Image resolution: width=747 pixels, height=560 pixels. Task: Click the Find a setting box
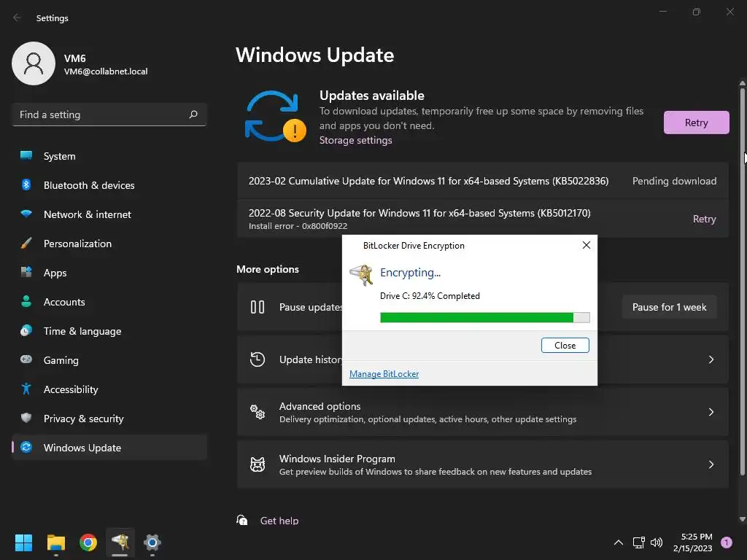pos(109,114)
